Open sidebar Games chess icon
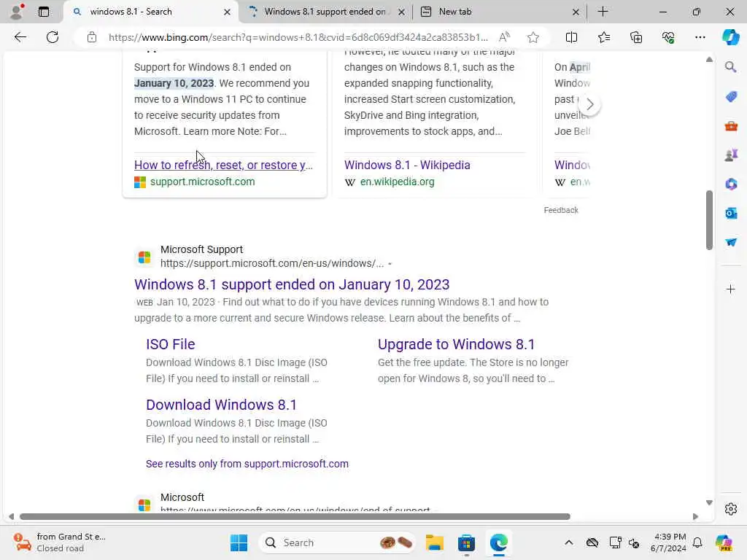 731,155
